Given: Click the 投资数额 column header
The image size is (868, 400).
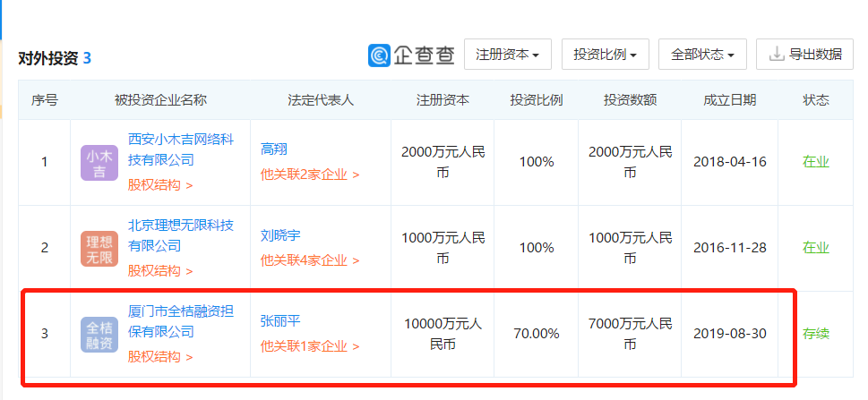Looking at the screenshot, I should click(x=630, y=100).
